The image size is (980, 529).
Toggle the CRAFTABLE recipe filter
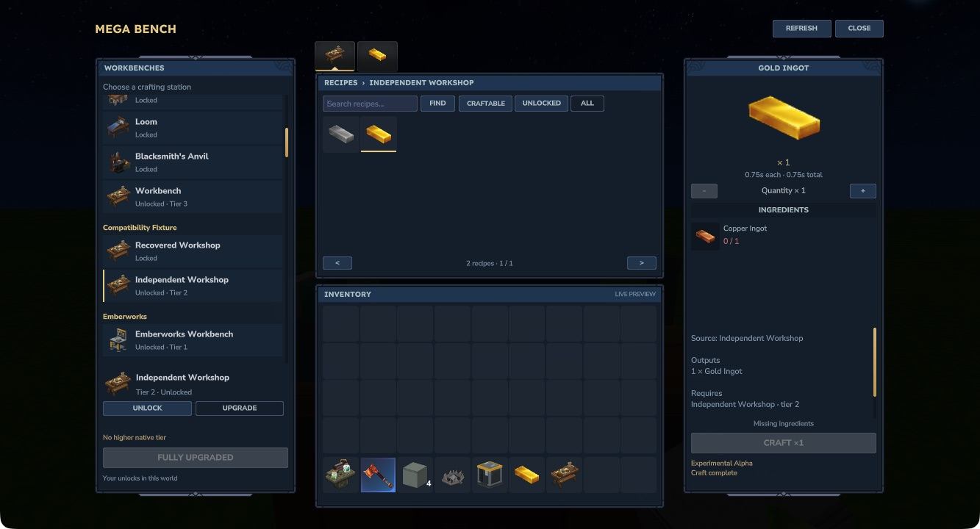click(x=486, y=104)
